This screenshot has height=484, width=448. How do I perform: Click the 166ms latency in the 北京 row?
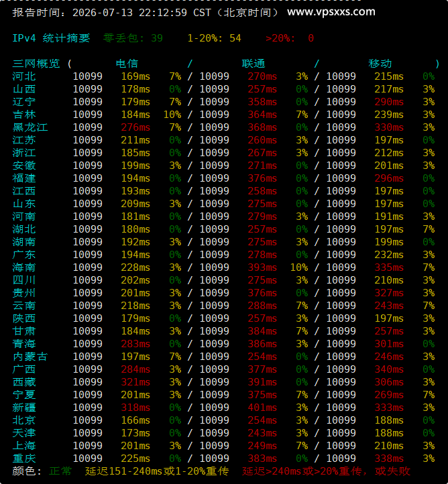[135, 420]
